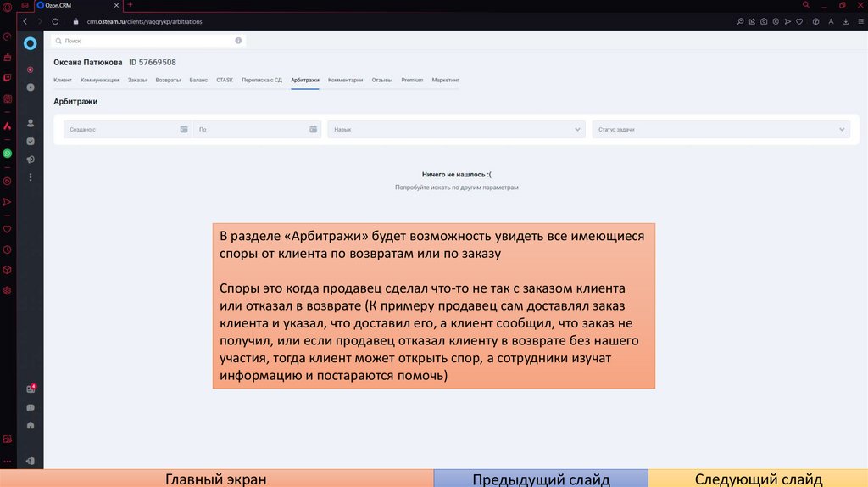Click the info icon in search field
The height and width of the screenshot is (487, 868).
(x=238, y=41)
